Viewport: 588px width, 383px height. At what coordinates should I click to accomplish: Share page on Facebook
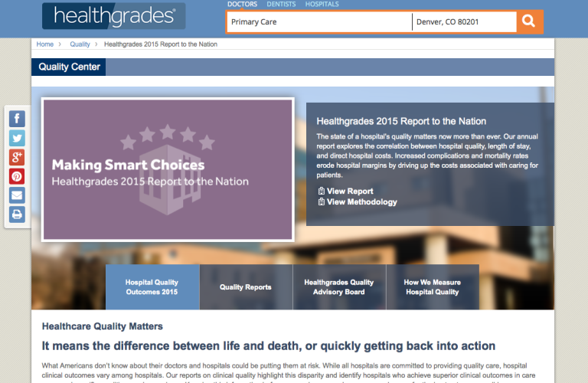(17, 119)
